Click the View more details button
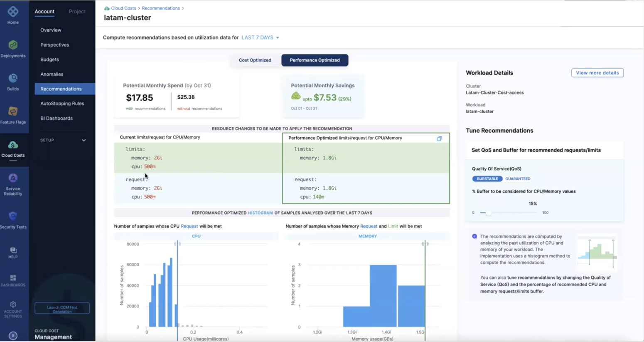Image resolution: width=644 pixels, height=342 pixels. coord(597,73)
